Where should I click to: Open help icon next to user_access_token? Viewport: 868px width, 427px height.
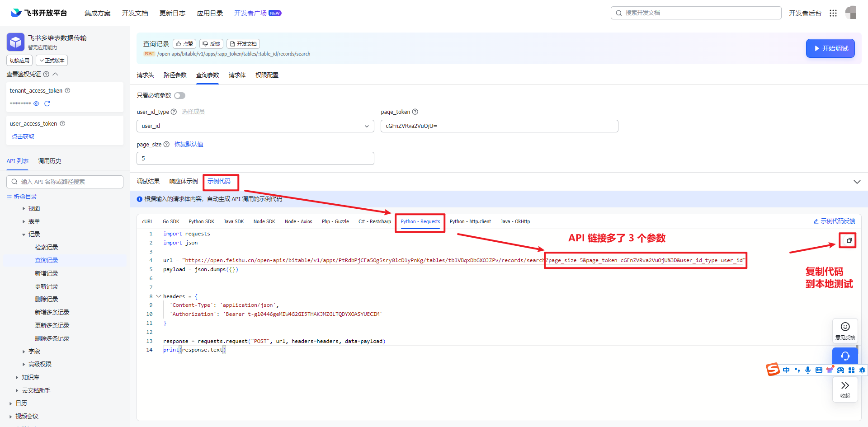[x=62, y=123]
